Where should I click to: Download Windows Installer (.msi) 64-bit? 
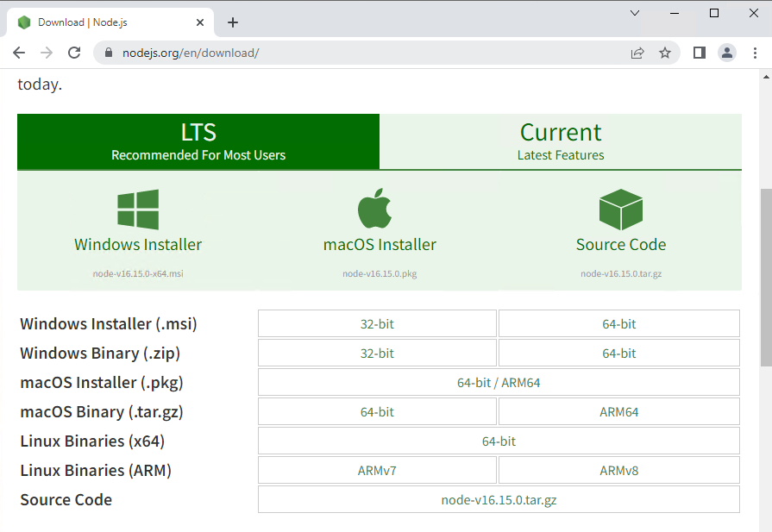click(618, 324)
